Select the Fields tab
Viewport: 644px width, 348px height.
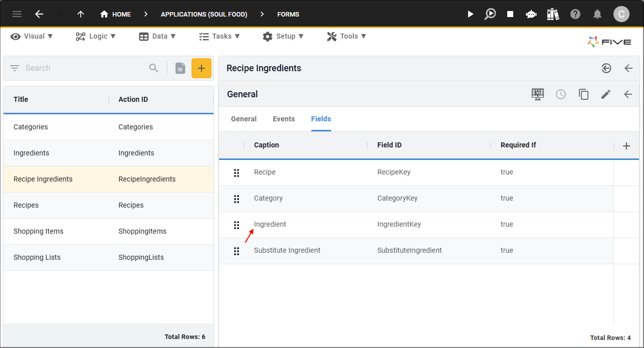click(321, 119)
